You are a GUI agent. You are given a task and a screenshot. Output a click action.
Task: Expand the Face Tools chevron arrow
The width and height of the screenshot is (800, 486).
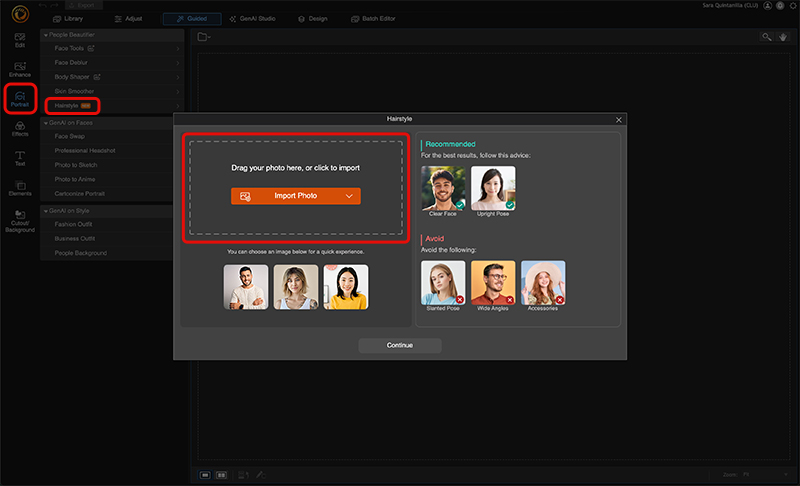[x=178, y=48]
